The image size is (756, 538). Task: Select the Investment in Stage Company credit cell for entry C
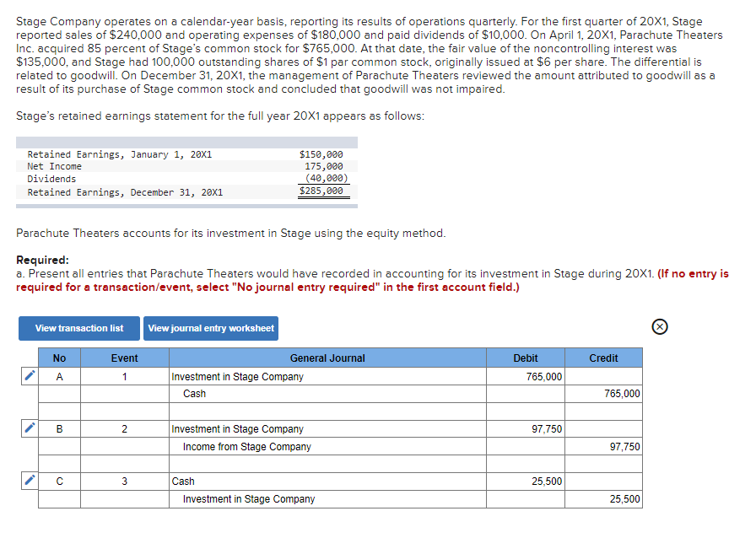pyautogui.click(x=327, y=499)
